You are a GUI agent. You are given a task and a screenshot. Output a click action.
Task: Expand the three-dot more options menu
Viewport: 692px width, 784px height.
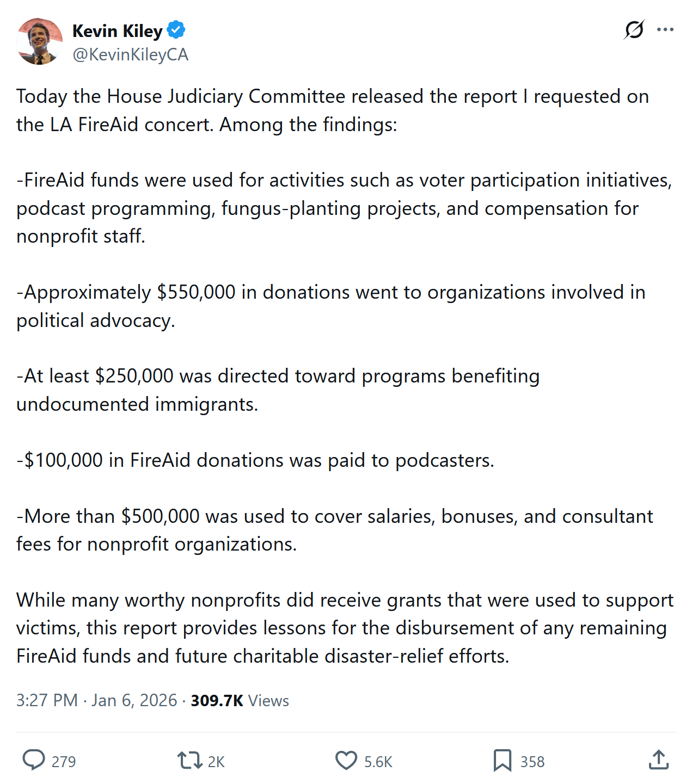tap(665, 29)
